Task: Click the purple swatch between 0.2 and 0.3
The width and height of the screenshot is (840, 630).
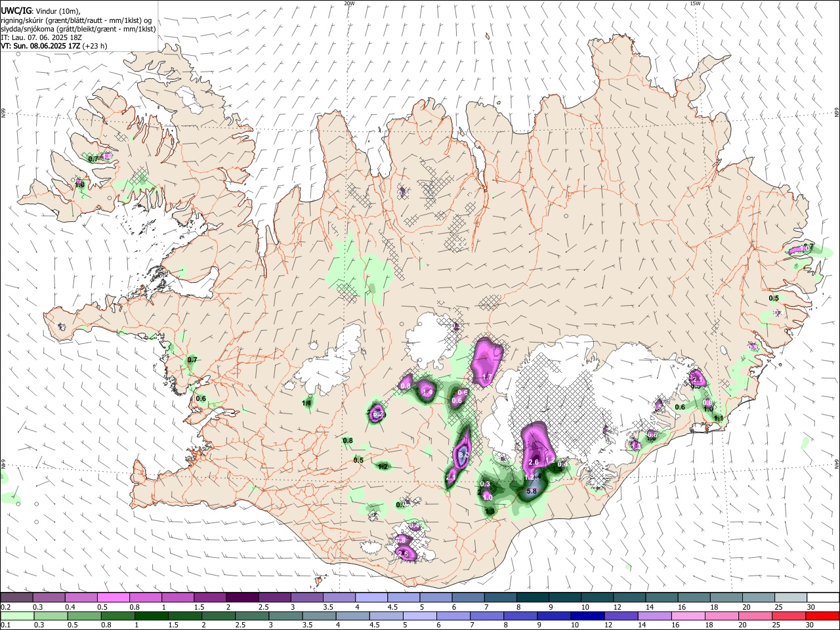Action: (x=16, y=597)
